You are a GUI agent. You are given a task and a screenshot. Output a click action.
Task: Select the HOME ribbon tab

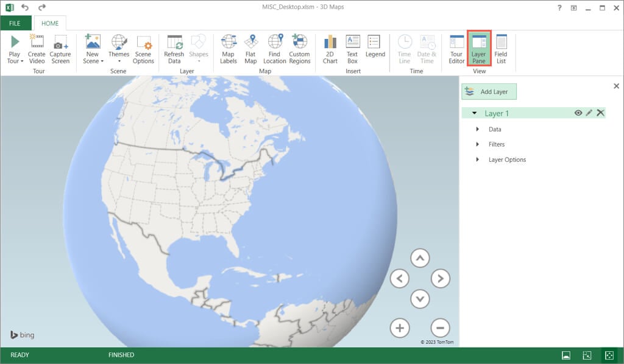pos(50,23)
